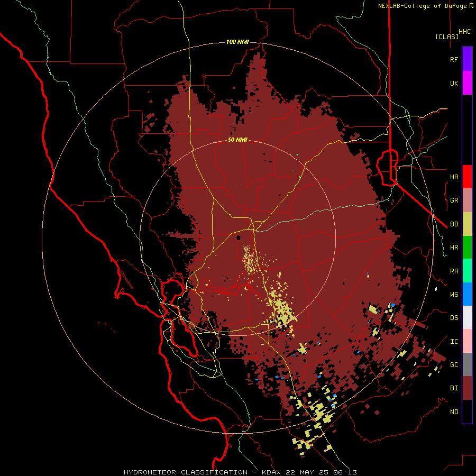Viewport: 476px width, 476px height.
Task: Click the "RA" legend label text
Action: coord(454,271)
